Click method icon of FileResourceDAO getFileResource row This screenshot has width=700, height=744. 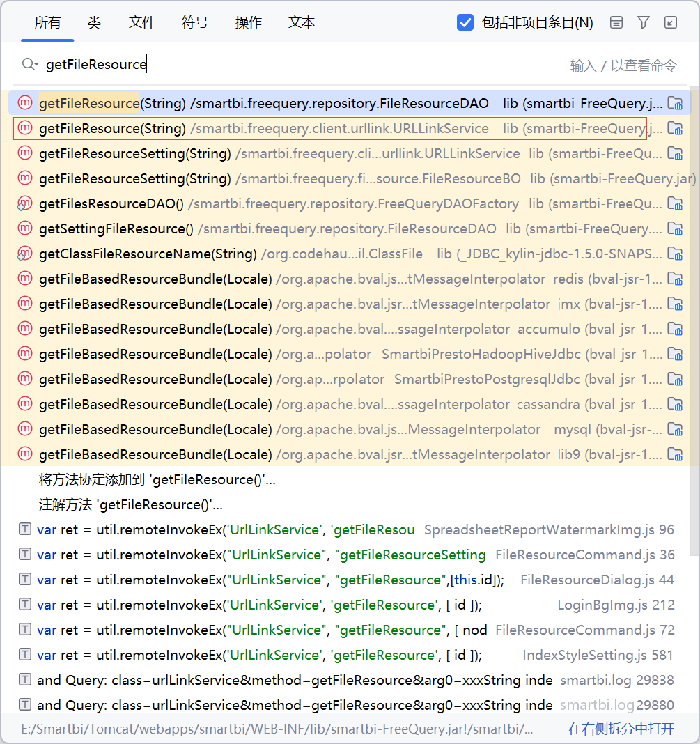[24, 102]
